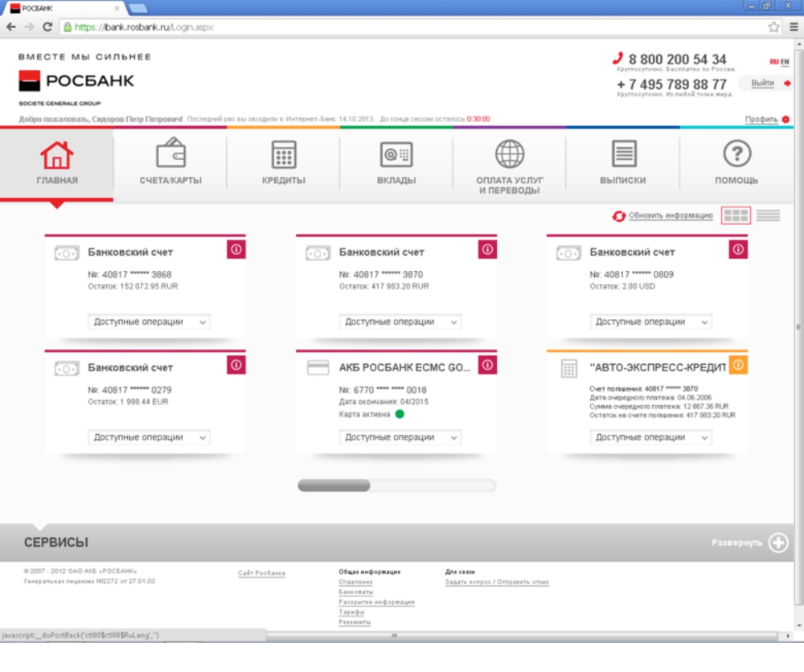Select the Главная tab label
804x672 pixels.
click(57, 180)
